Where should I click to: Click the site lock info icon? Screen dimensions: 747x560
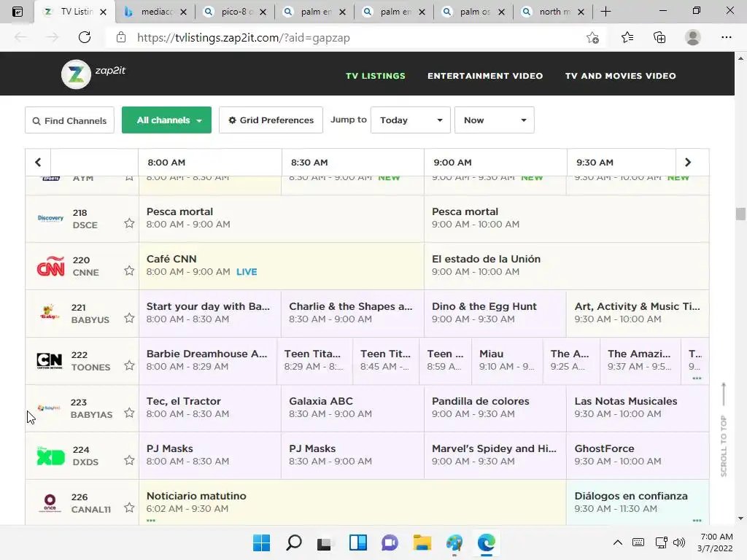tap(121, 37)
